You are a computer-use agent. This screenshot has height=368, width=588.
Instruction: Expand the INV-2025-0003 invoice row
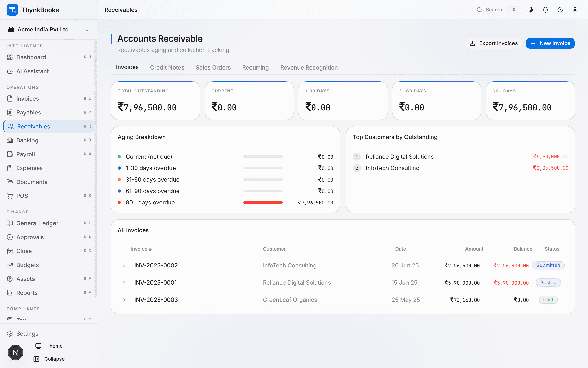124,300
